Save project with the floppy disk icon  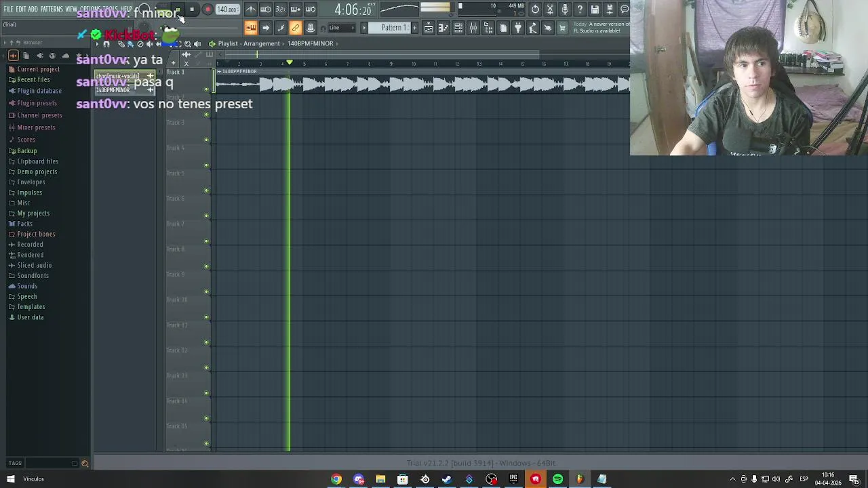595,9
